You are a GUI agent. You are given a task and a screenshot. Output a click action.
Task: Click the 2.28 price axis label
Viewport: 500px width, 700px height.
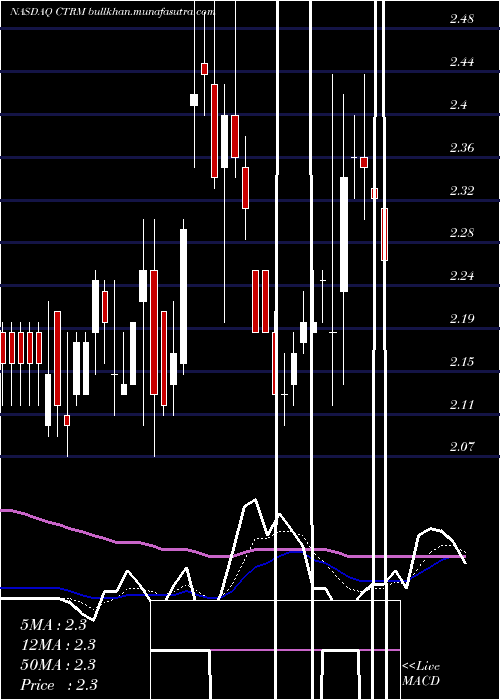(462, 233)
